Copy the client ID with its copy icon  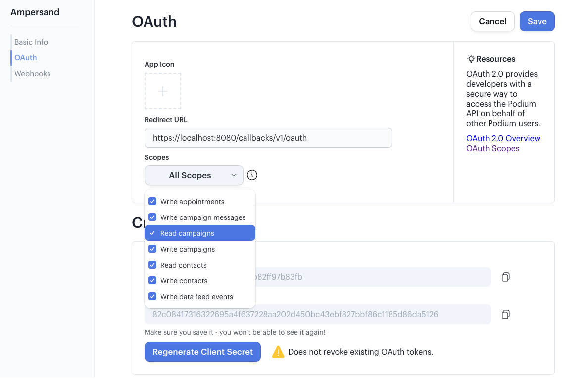click(x=505, y=277)
